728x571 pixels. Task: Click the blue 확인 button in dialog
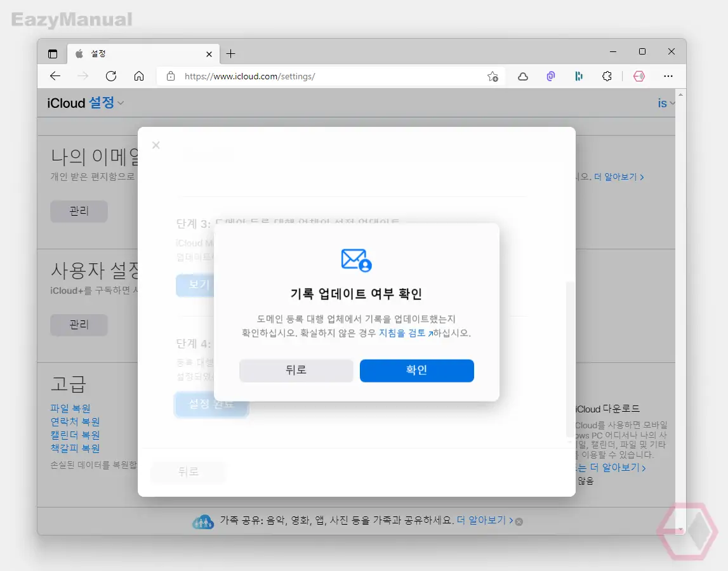pyautogui.click(x=416, y=371)
